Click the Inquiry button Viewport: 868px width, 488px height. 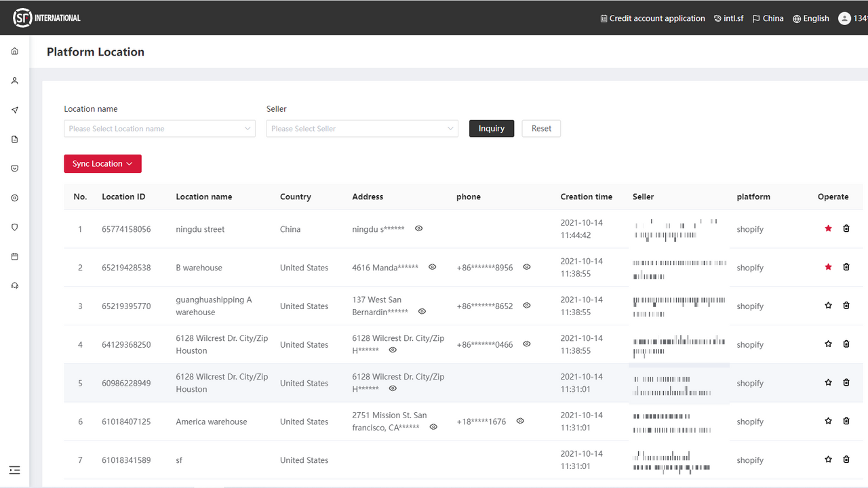click(x=492, y=129)
